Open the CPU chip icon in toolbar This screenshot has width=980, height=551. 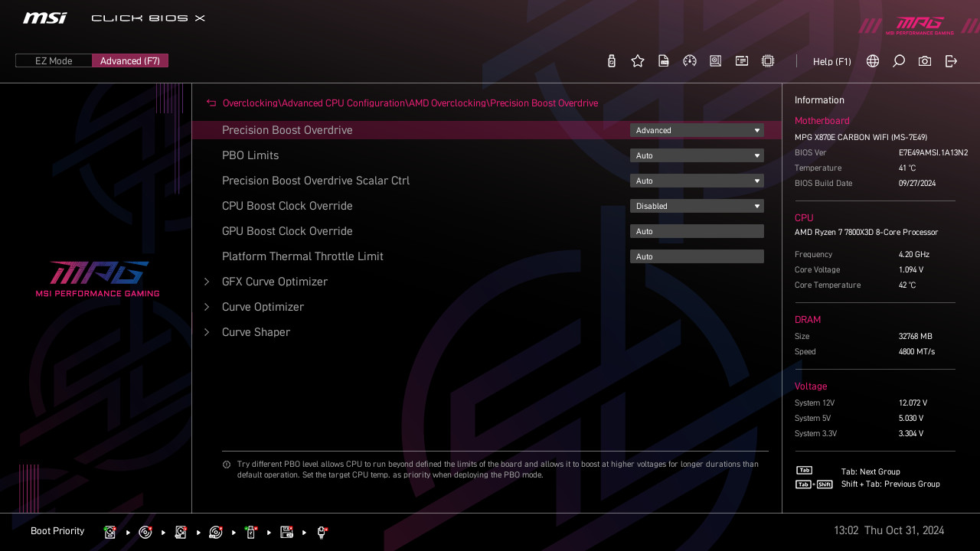pyautogui.click(x=768, y=61)
